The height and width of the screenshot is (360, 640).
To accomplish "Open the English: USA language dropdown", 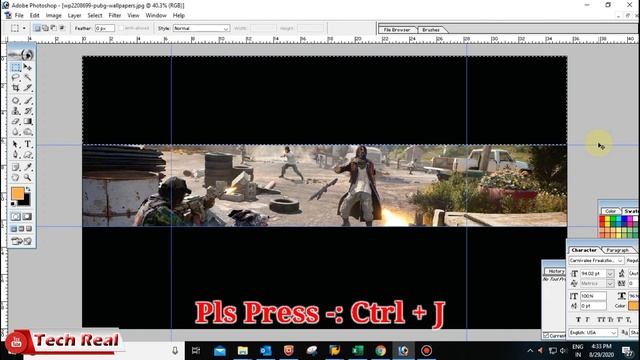I will pos(593,333).
